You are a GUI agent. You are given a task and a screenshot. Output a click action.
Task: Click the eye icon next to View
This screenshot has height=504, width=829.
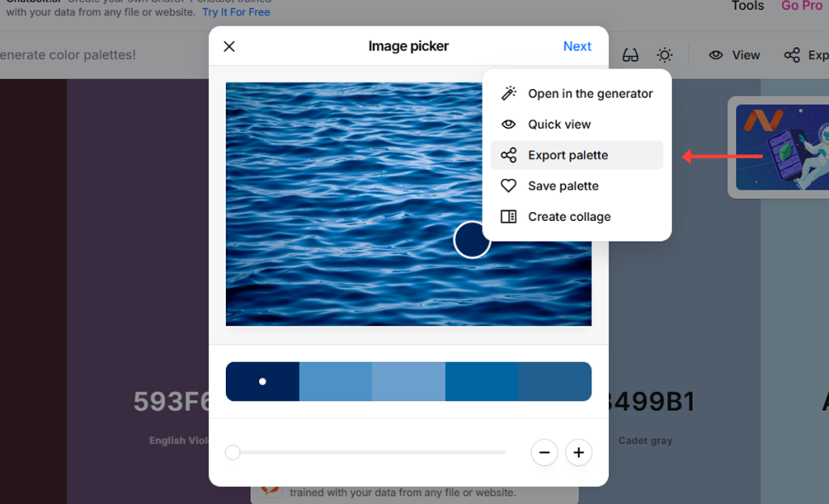(x=716, y=55)
